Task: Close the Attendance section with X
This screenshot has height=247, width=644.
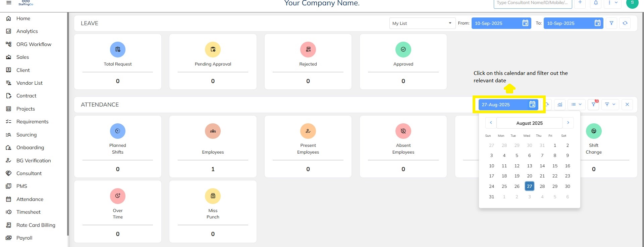Action: click(x=627, y=105)
